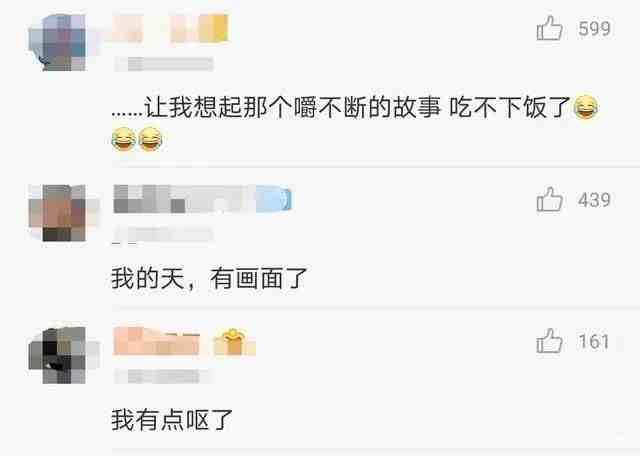Like the comment with 161 likes
Viewport: 640px width, 456px height.
click(549, 341)
